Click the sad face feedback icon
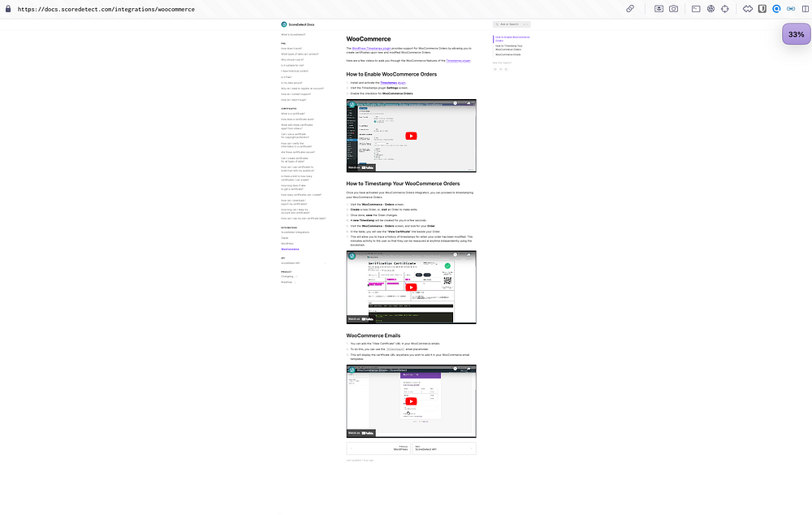This screenshot has height=515, width=812. click(495, 69)
